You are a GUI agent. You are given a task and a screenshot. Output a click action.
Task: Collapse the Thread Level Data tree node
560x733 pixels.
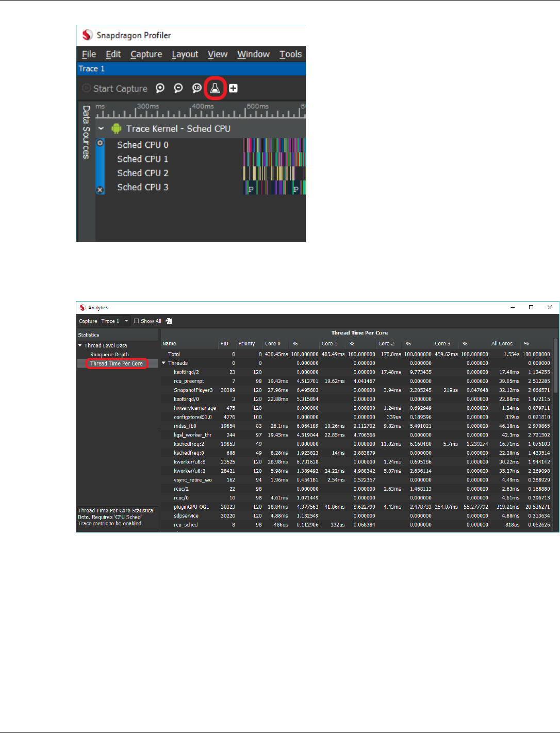point(80,345)
